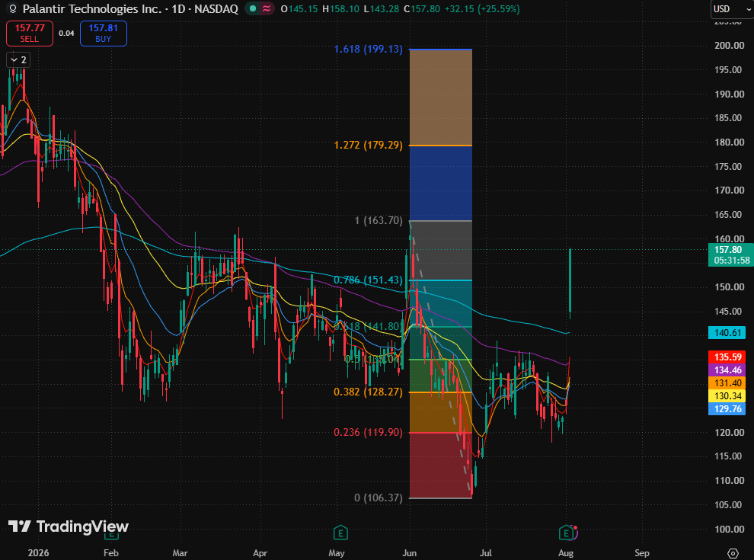The width and height of the screenshot is (754, 560).
Task: Click the 0.236 (119.90) Fibonacci label
Action: tap(369, 432)
